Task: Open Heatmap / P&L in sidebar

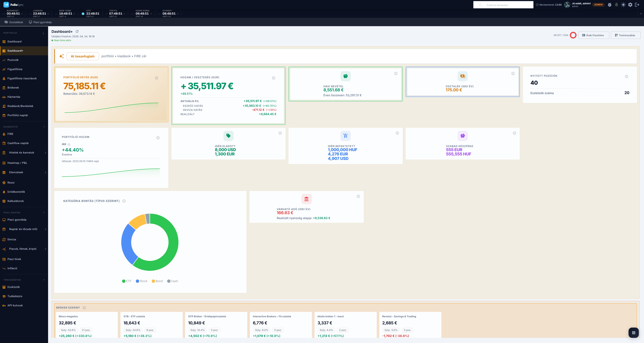Action: (24, 163)
